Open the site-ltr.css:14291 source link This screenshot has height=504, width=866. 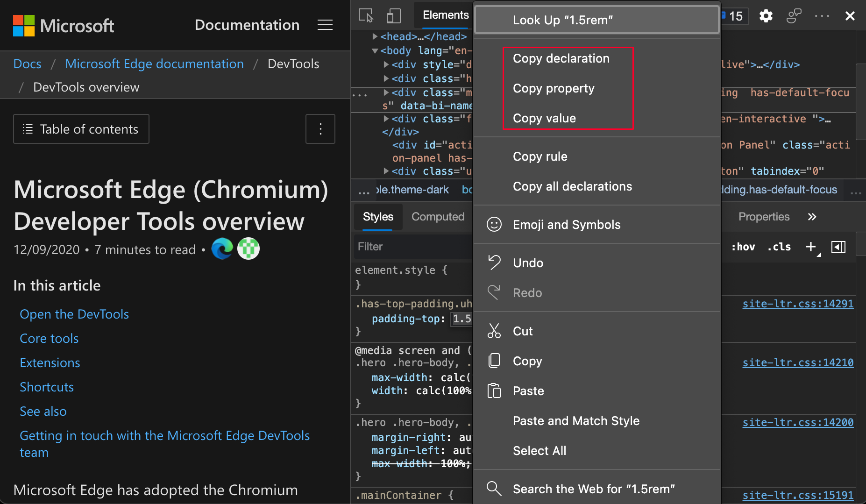[797, 304]
